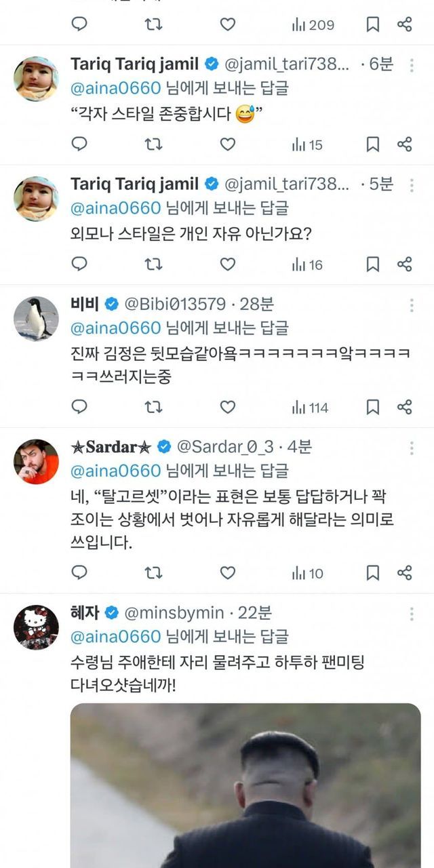Open more options for 혜자's tweet
Viewport: 434px width, 868px height.
(411, 614)
